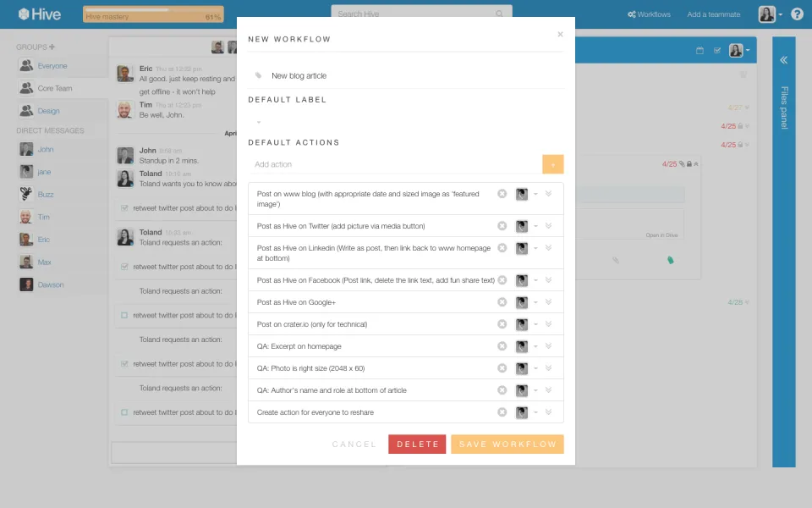812x508 pixels.
Task: Open assignee dropdown for 'Post on crater.io' action
Action: 535,325
